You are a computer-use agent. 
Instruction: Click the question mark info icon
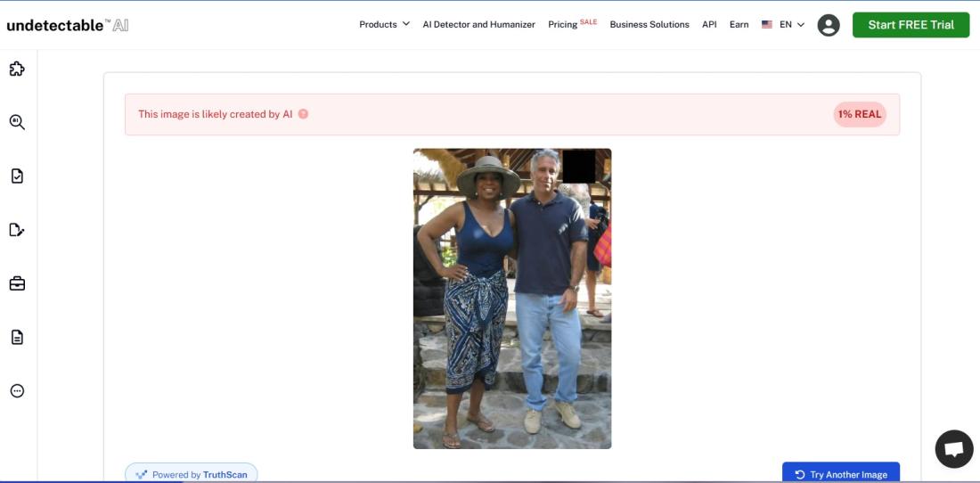pos(303,114)
